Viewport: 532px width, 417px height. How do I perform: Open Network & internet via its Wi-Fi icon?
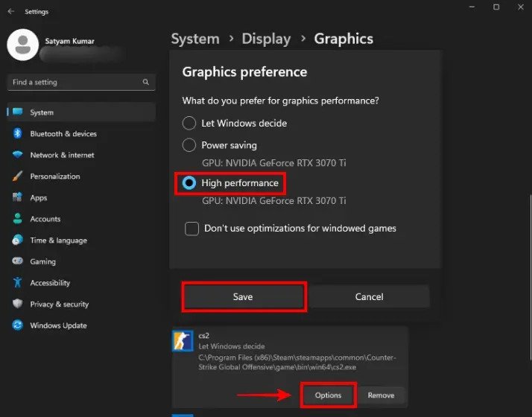tap(17, 155)
